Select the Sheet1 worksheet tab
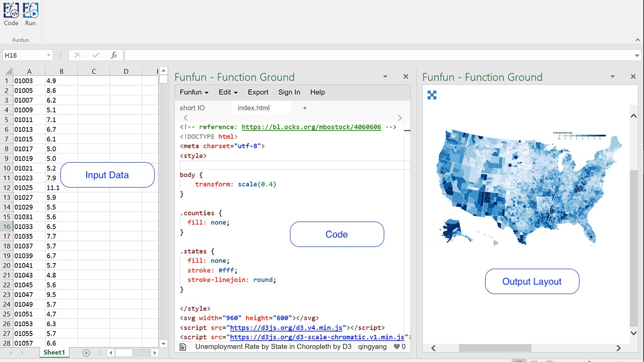Viewport: 644px width, 362px height. (54, 353)
